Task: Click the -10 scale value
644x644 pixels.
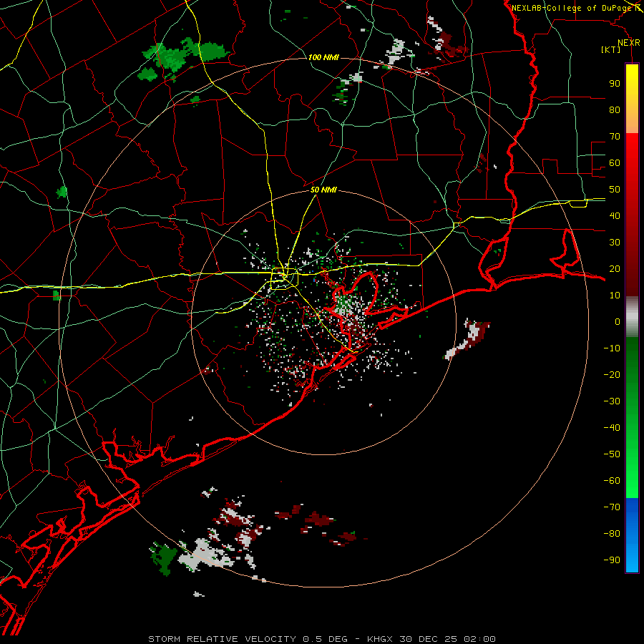Action: pos(612,348)
